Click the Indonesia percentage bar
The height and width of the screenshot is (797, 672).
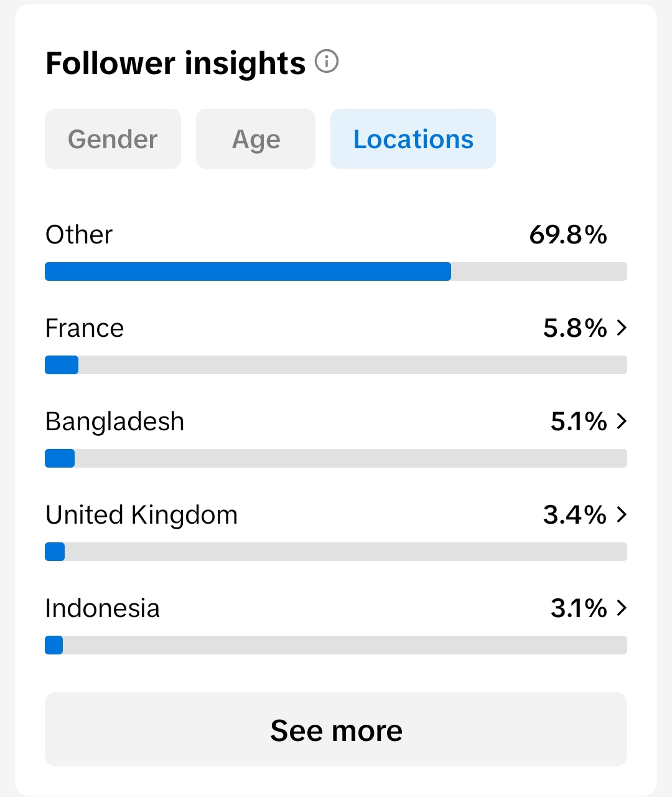[x=336, y=645]
